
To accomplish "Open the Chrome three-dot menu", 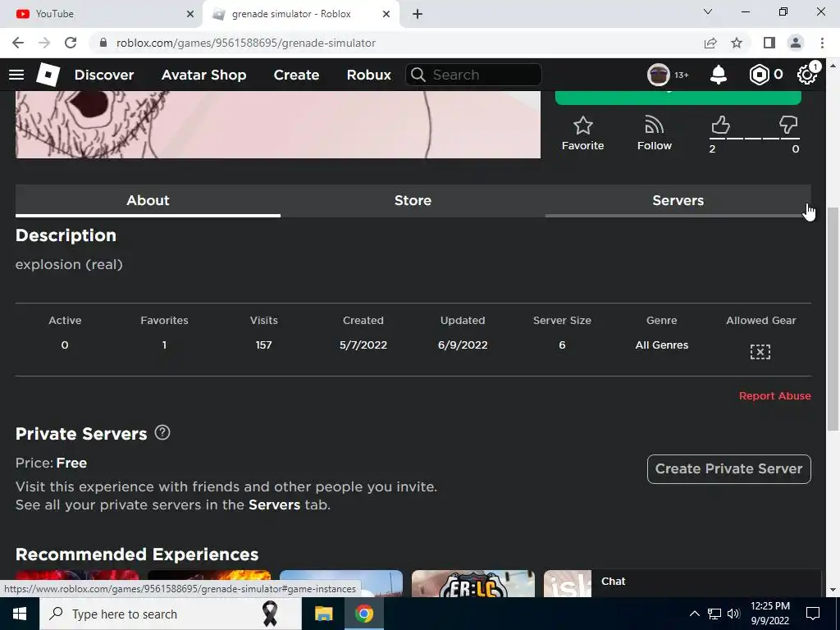I will tap(822, 43).
